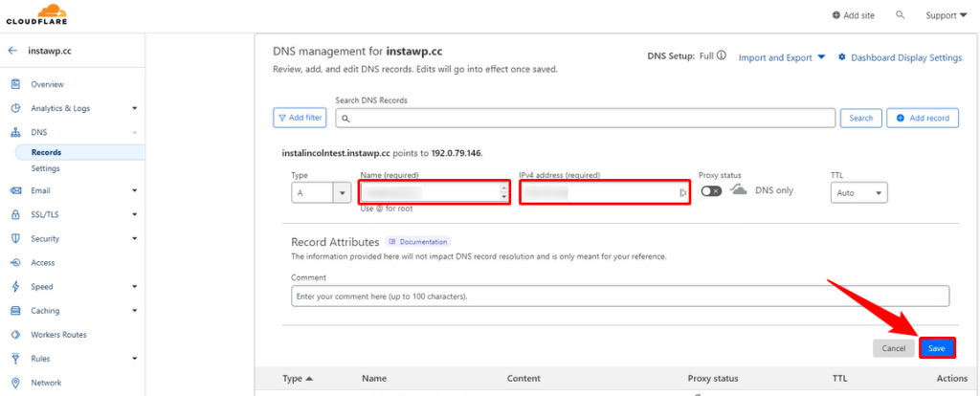Image resolution: width=980 pixels, height=396 pixels.
Task: Click the search magnifier icon in top bar
Action: (x=900, y=14)
